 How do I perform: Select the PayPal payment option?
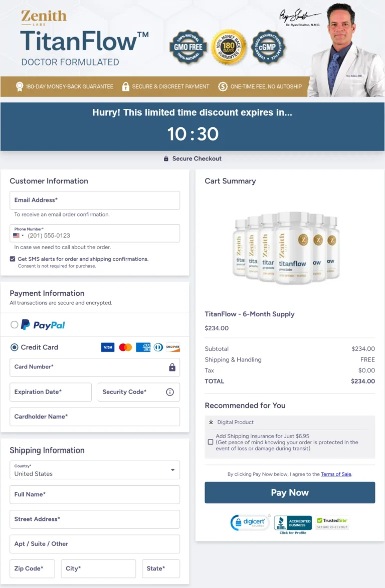tap(15, 325)
